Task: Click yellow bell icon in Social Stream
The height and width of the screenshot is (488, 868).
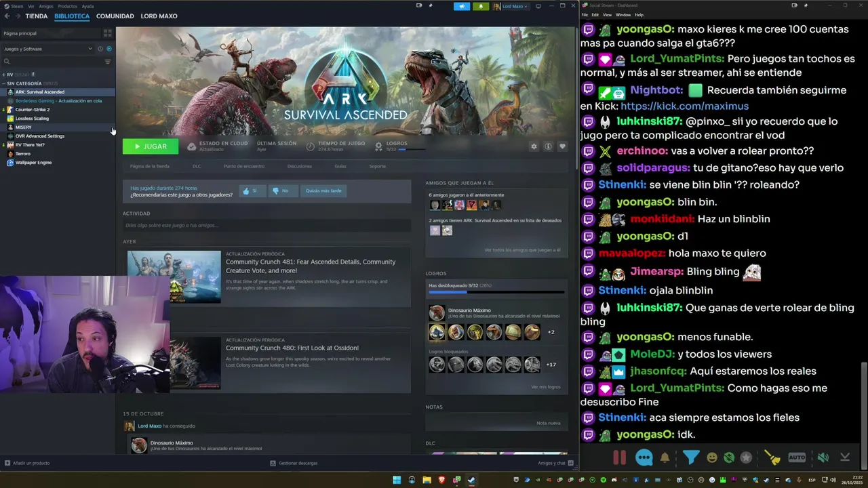Action: click(x=665, y=457)
